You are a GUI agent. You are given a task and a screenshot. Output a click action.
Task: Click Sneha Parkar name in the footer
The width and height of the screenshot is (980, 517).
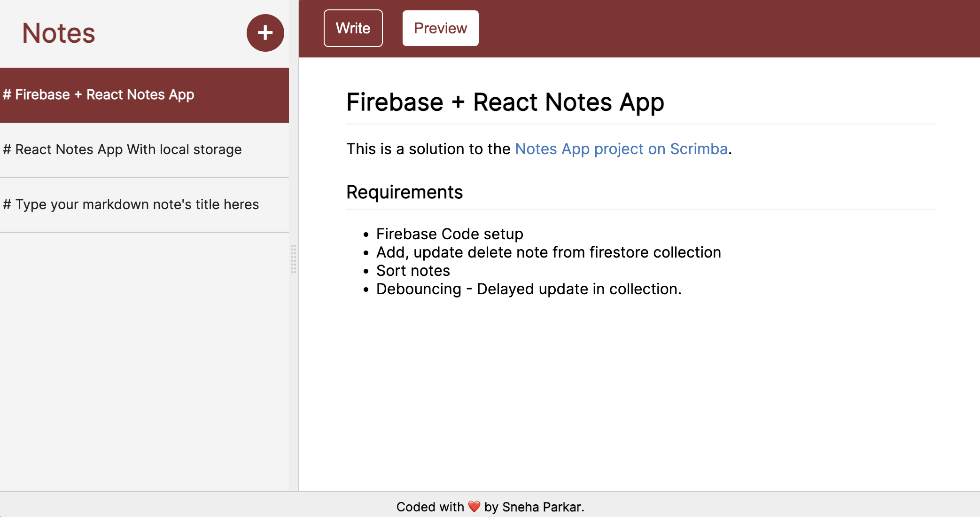(542, 507)
